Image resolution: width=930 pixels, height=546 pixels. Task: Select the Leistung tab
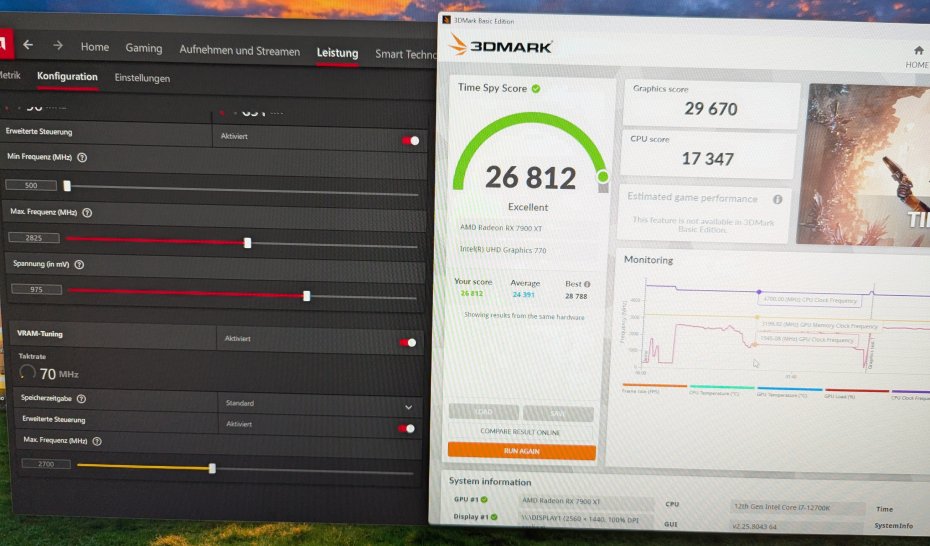[x=337, y=53]
